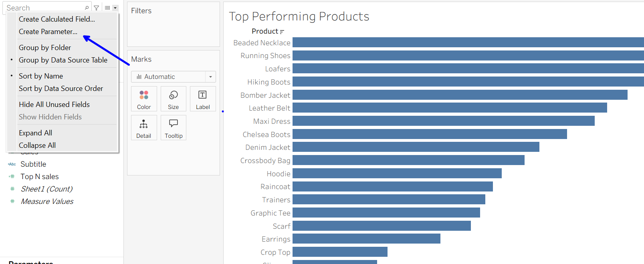Open the Size marks card
The image size is (644, 264).
(174, 99)
